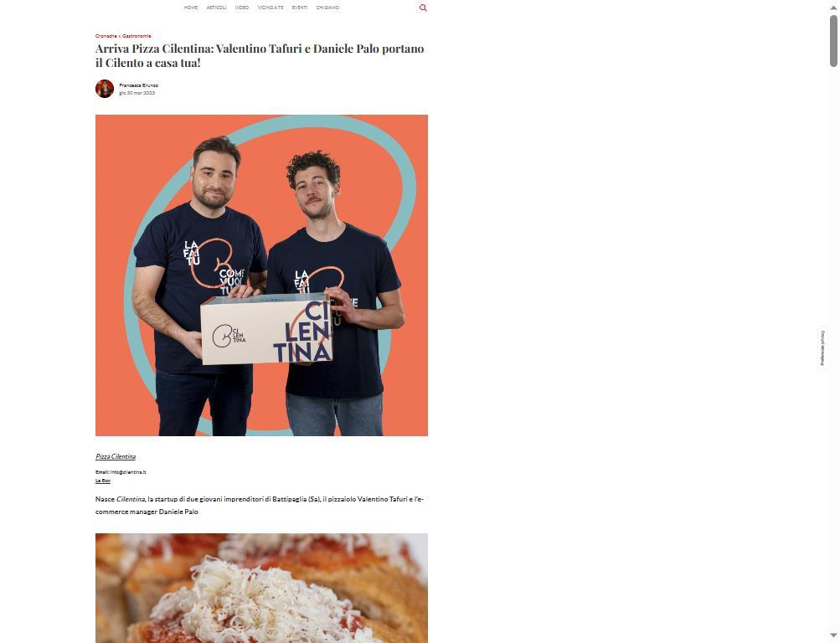Viewport: 840px width, 643px height.
Task: Click the scrollbar up arrow
Action: pyautogui.click(x=833, y=8)
